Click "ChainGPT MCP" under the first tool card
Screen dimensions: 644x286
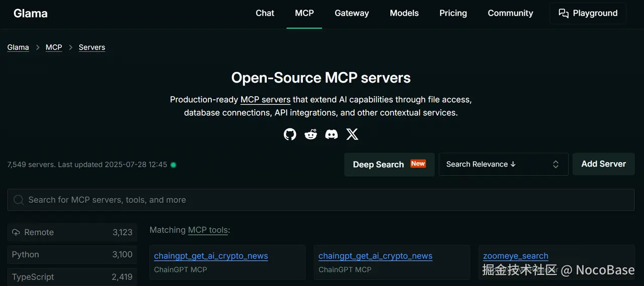[181, 269]
